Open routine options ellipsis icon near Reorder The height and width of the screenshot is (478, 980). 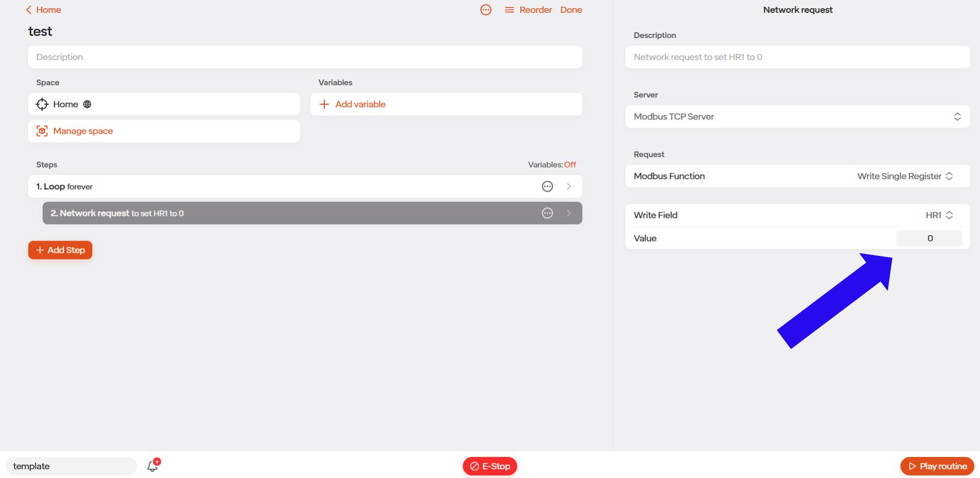pos(486,10)
